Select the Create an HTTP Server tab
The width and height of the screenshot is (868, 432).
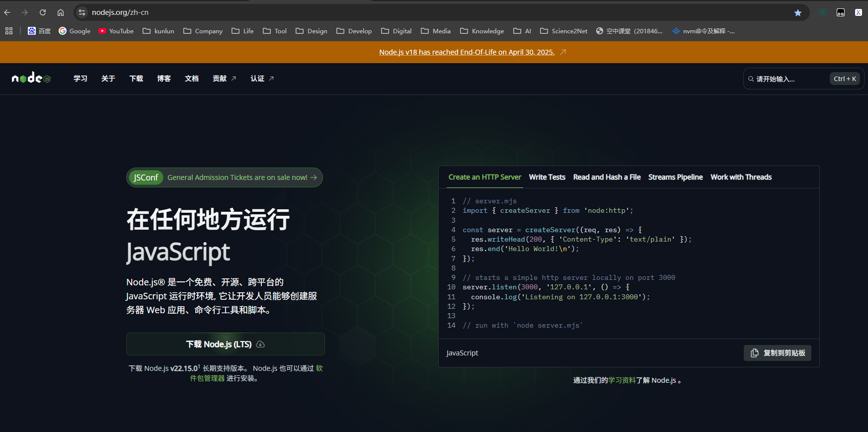tap(485, 177)
